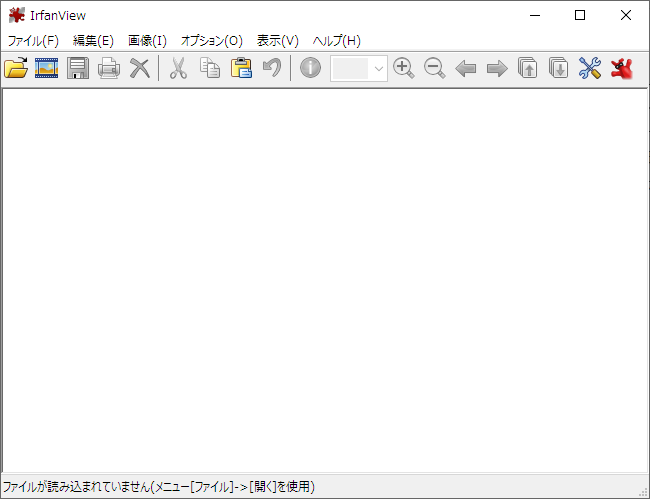Paste with the clipboard icon

pos(241,68)
